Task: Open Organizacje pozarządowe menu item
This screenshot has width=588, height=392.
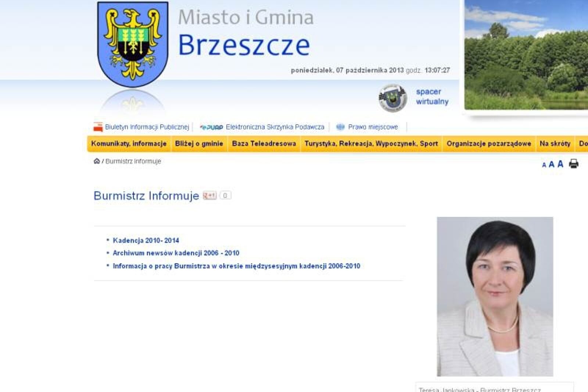Action: tap(488, 143)
